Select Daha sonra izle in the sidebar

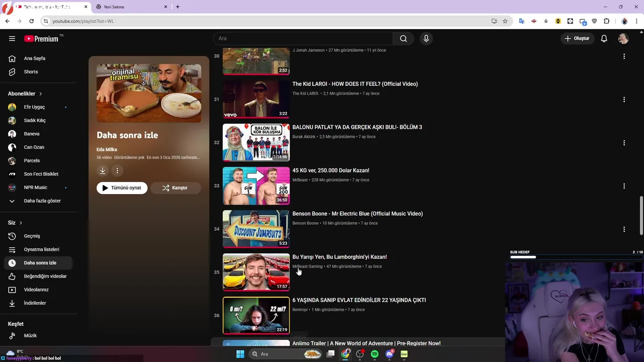point(38,263)
